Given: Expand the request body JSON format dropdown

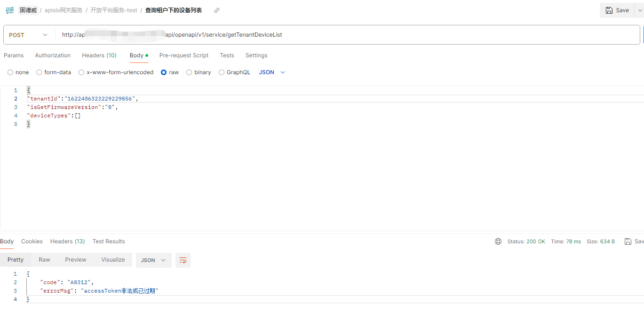Looking at the screenshot, I should [x=272, y=72].
